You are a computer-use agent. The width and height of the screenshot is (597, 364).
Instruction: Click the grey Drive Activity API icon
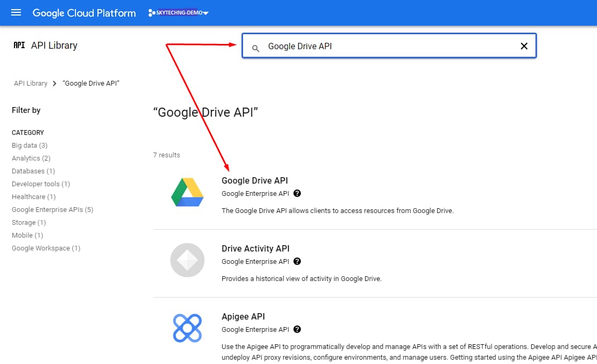coord(187,260)
